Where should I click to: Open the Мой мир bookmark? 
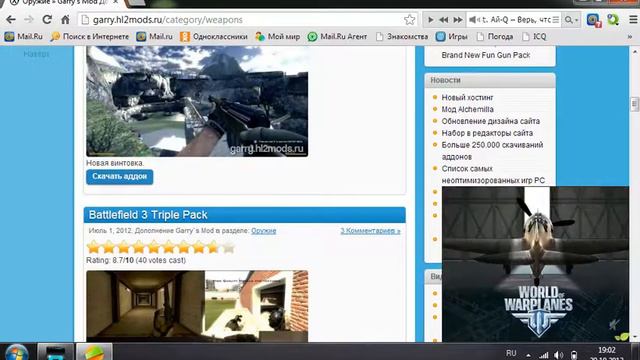278,37
